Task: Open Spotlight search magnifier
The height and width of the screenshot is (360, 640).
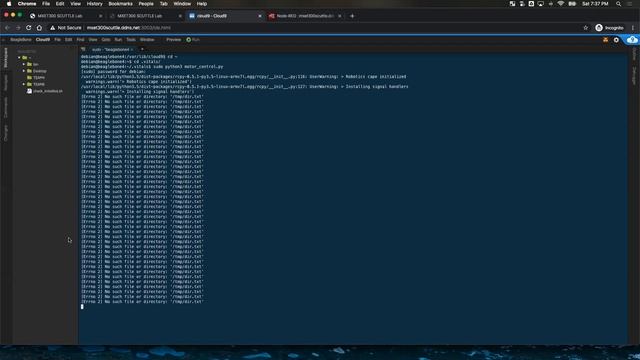Action: coord(619,4)
